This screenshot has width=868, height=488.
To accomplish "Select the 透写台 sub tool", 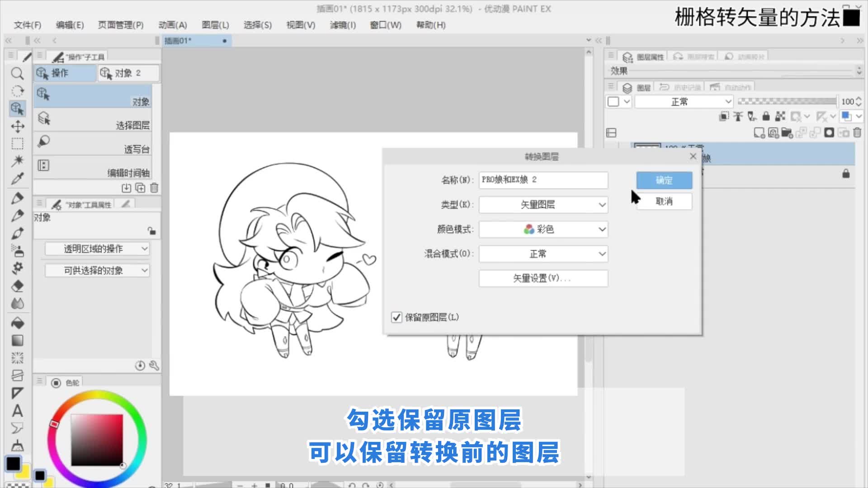I will (x=93, y=144).
